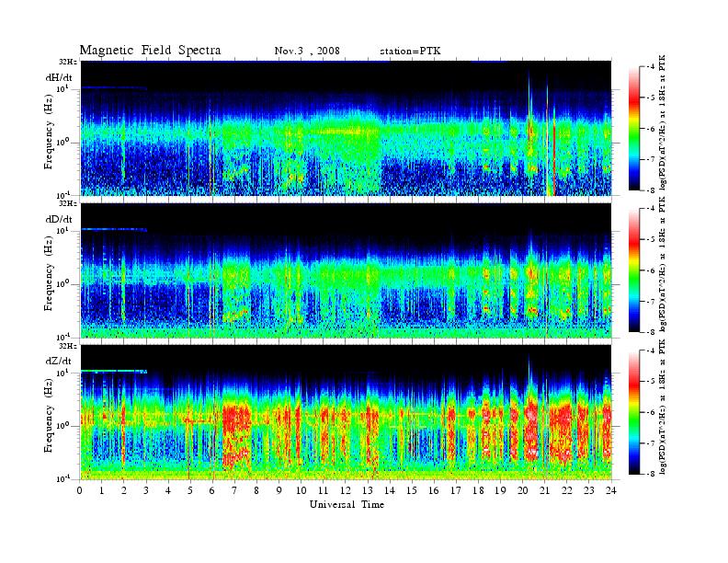Click hour tick '23' on the time axis

(588, 490)
